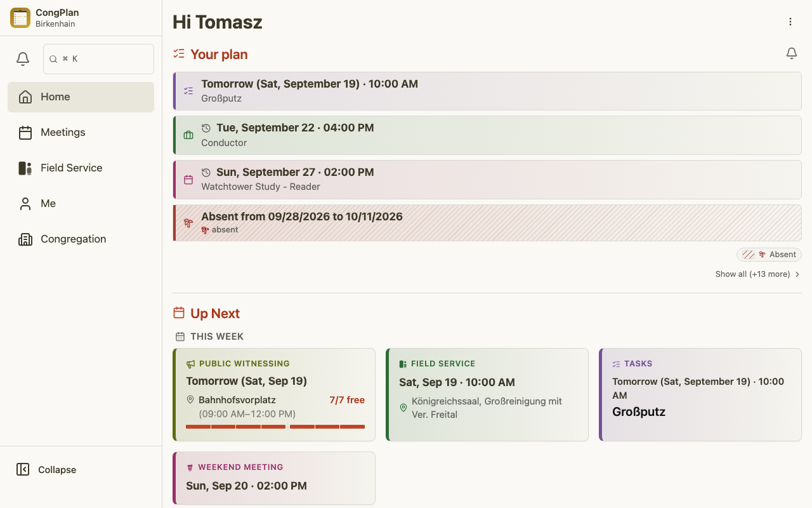Open Field Service from the sidebar
Screen dimensions: 812x508
[81, 168]
